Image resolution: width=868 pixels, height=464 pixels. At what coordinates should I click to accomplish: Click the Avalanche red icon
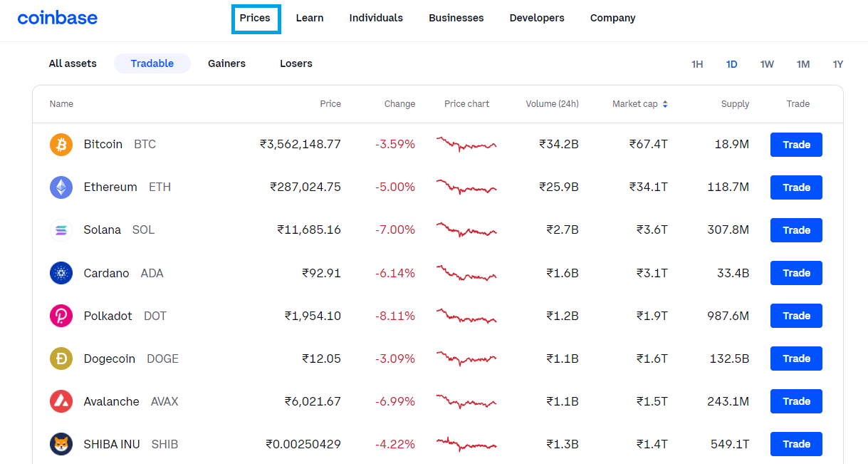(x=61, y=401)
